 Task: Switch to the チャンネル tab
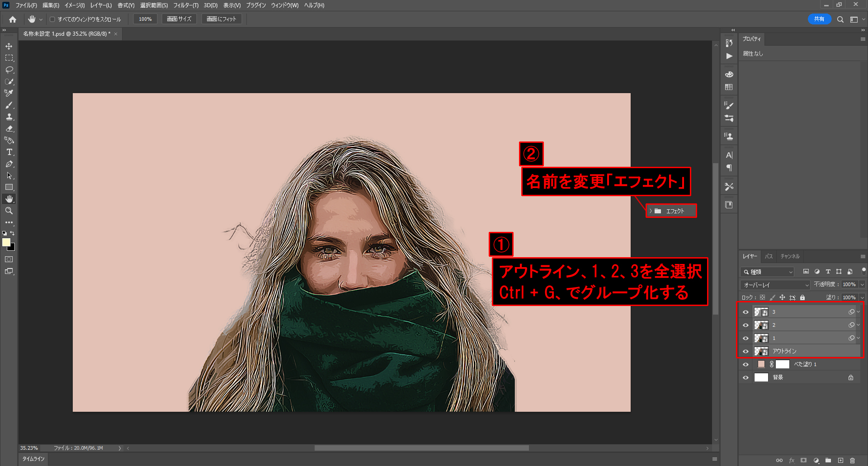pos(790,256)
